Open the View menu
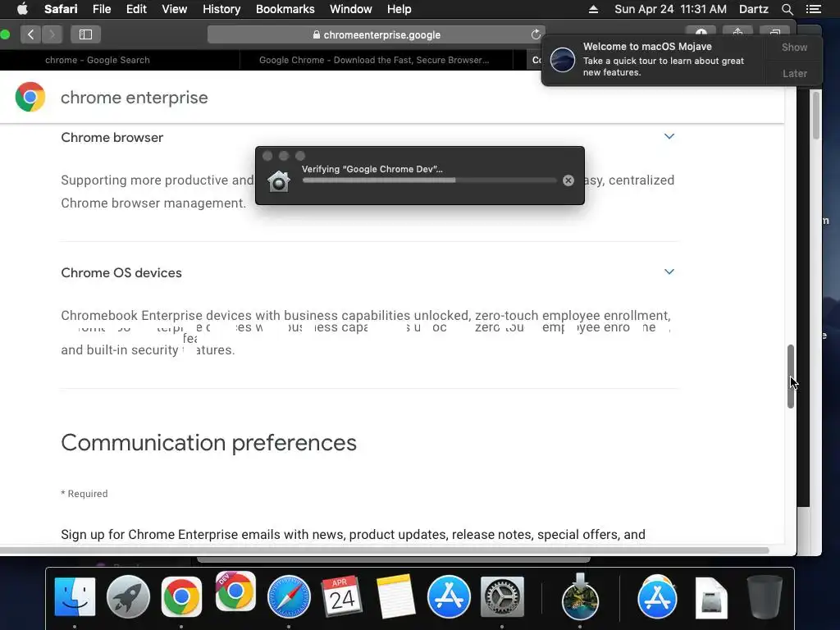This screenshot has width=840, height=630. [174, 9]
